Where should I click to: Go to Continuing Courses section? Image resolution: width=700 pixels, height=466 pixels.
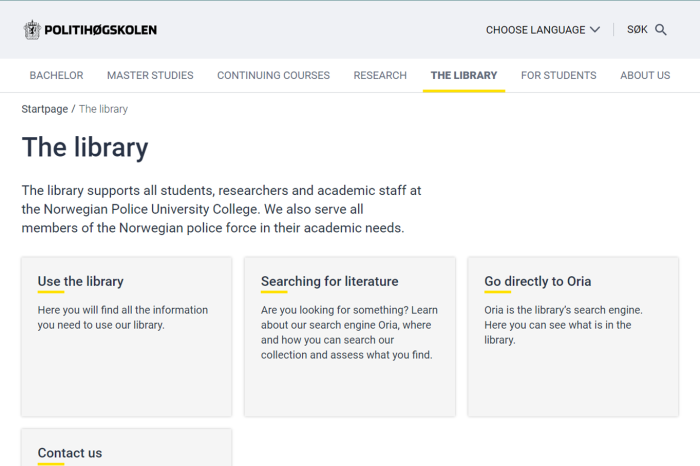(273, 75)
